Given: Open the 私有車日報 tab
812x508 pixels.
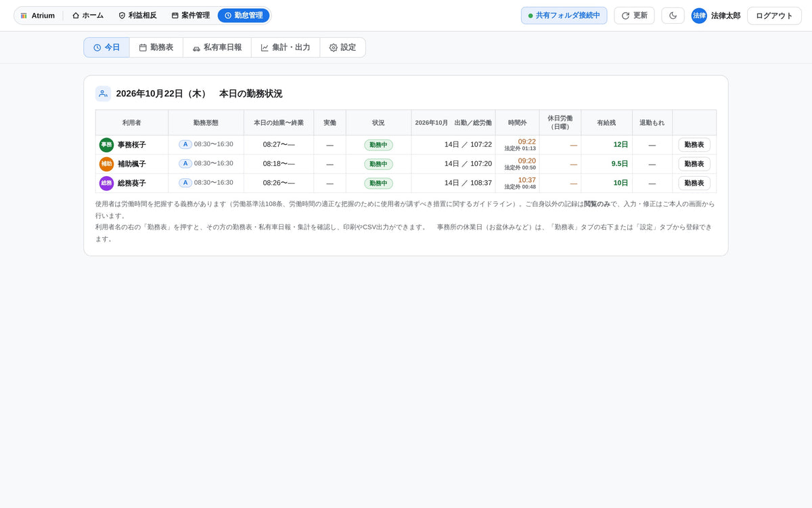Looking at the screenshot, I should pyautogui.click(x=217, y=47).
